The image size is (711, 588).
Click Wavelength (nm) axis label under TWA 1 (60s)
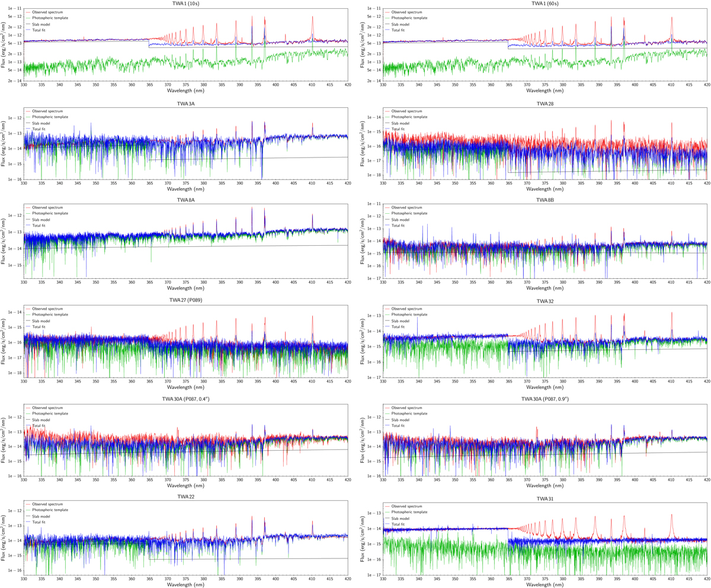545,92
